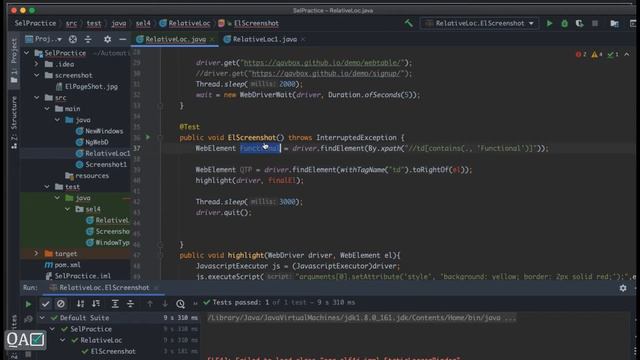This screenshot has height=360, width=640.
Task: Click the run gutter icon beside ElScreenshot method
Action: [148, 138]
